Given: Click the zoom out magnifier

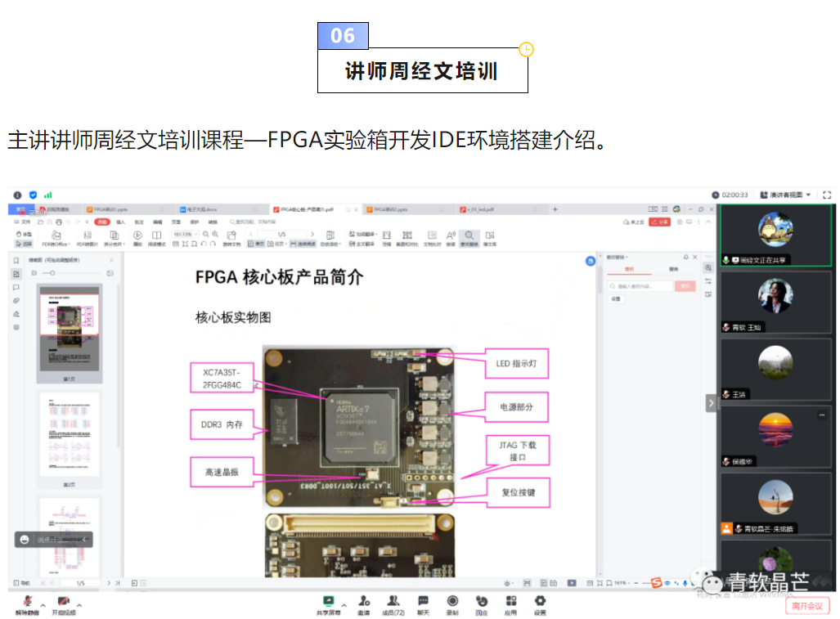Looking at the screenshot, I should tap(206, 234).
